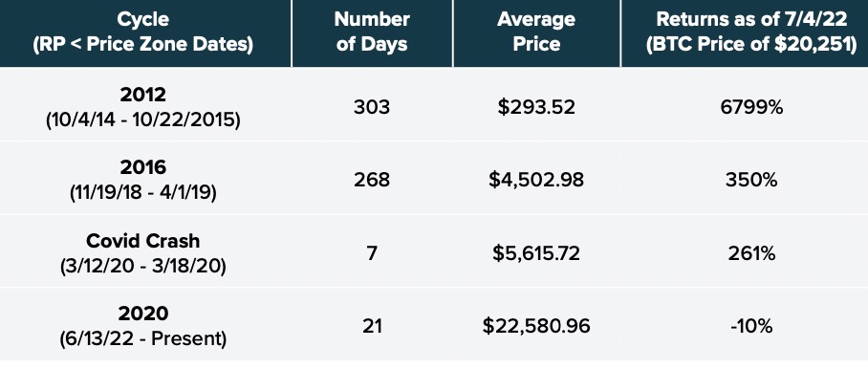Viewport: 868px width, 369px height.
Task: Click the Cycle column header
Action: tap(142, 33)
